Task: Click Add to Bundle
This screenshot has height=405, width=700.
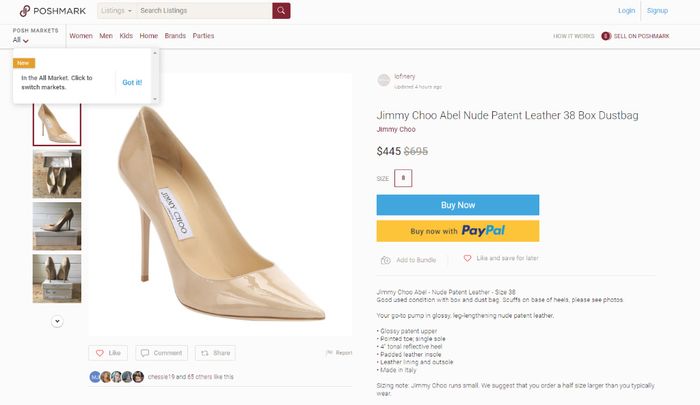Action: click(x=408, y=260)
